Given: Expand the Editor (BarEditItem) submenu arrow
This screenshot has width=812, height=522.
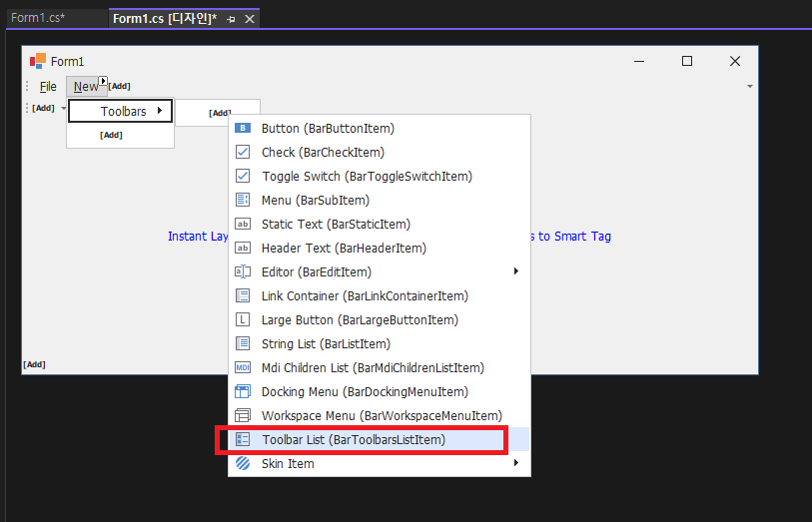Looking at the screenshot, I should point(515,271).
